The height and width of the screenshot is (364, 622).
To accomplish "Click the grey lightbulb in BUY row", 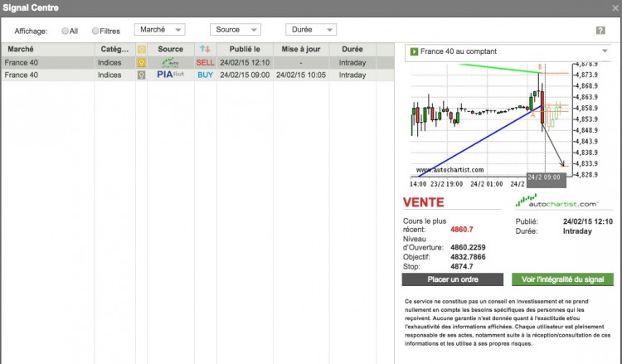I will coord(141,75).
